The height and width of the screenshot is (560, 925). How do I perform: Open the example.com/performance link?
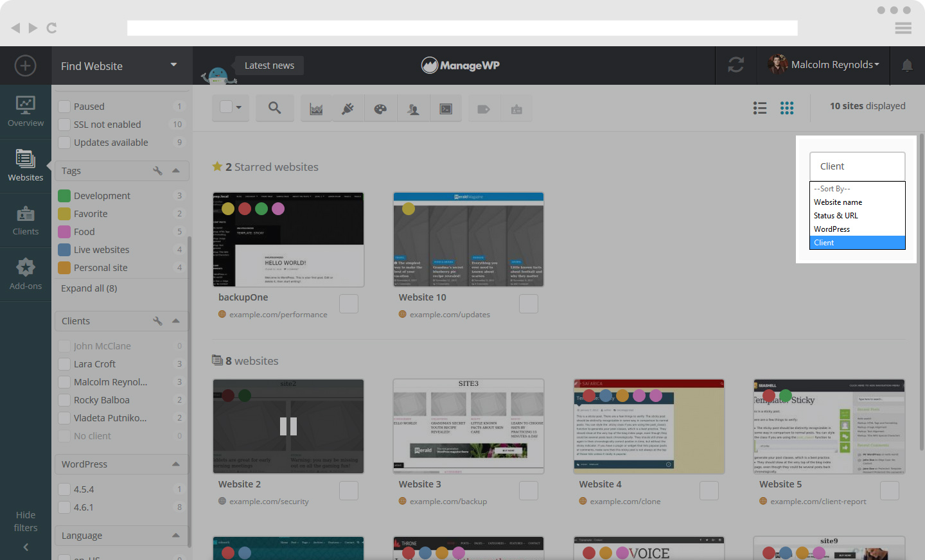coord(278,315)
